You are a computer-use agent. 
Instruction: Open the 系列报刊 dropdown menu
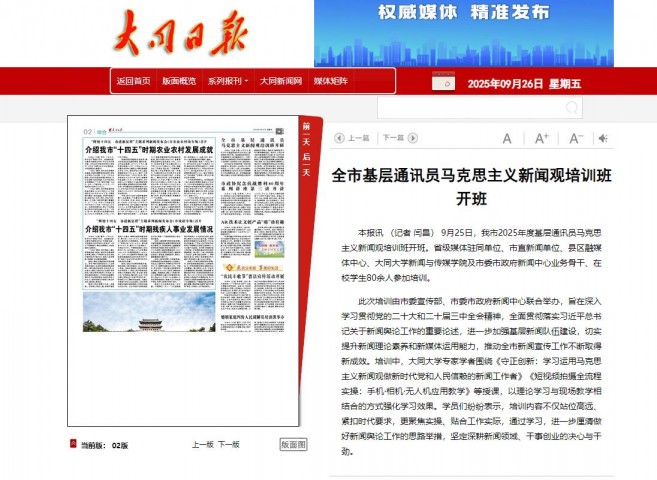pos(228,81)
